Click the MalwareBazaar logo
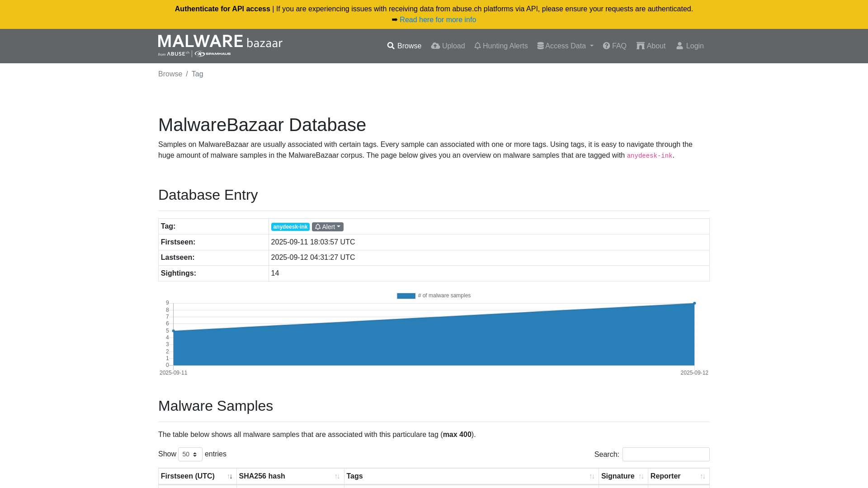The image size is (868, 488). (220, 46)
